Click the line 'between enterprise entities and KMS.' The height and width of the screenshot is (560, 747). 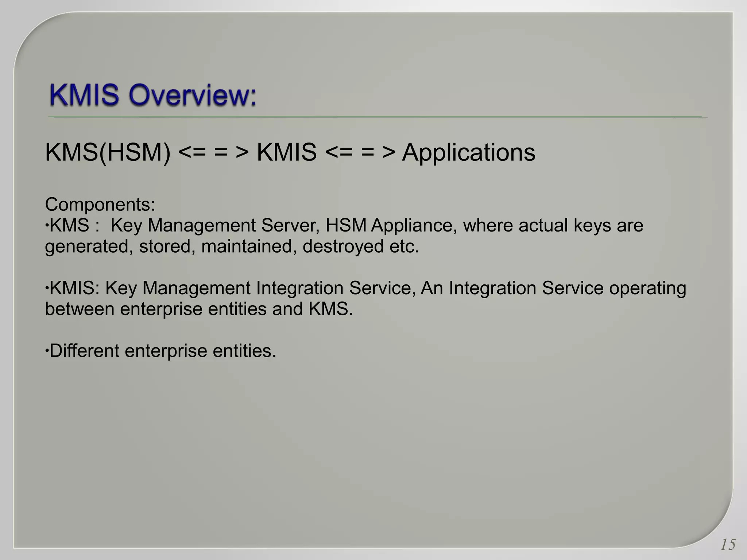point(199,309)
